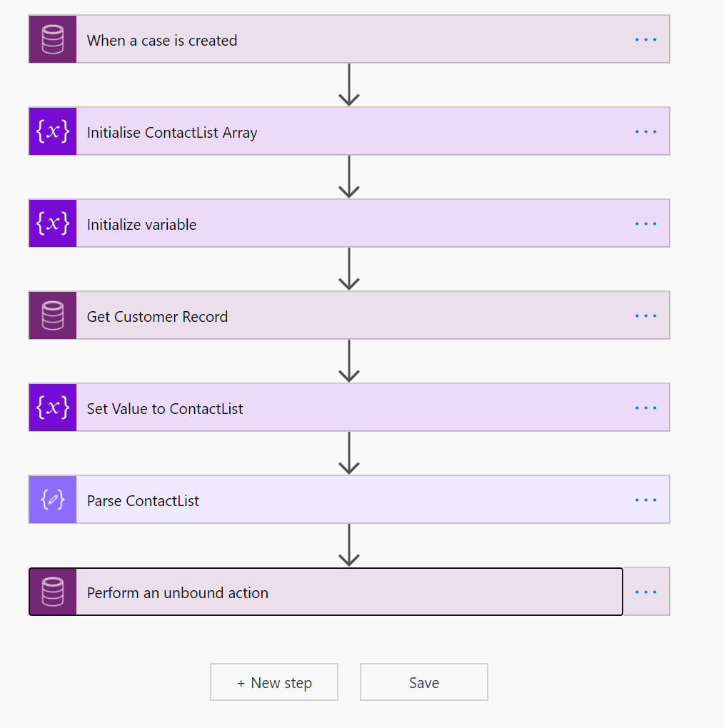Click the variable icon on Initialize variable step
Screen dimensions: 724x728
coord(53,223)
